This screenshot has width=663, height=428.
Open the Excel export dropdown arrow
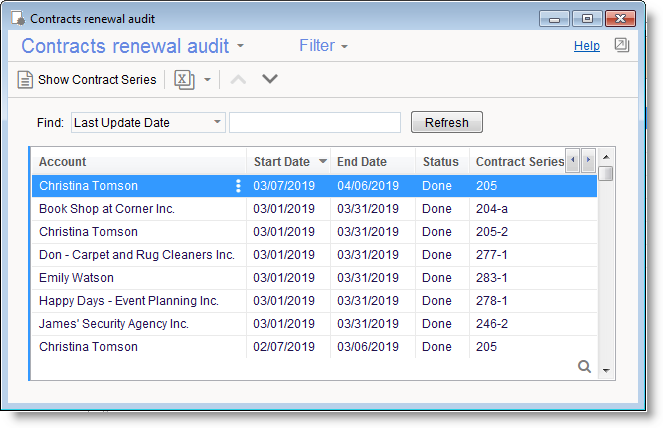coord(207,80)
